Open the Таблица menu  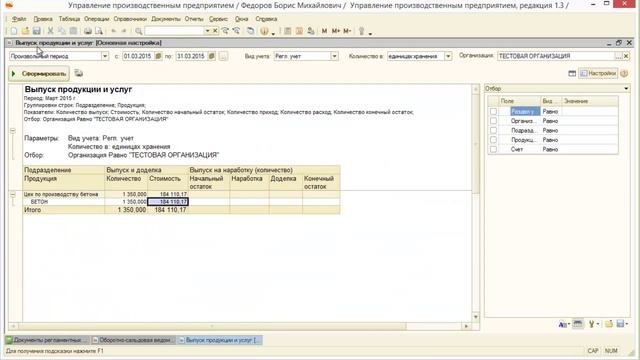coord(69,19)
